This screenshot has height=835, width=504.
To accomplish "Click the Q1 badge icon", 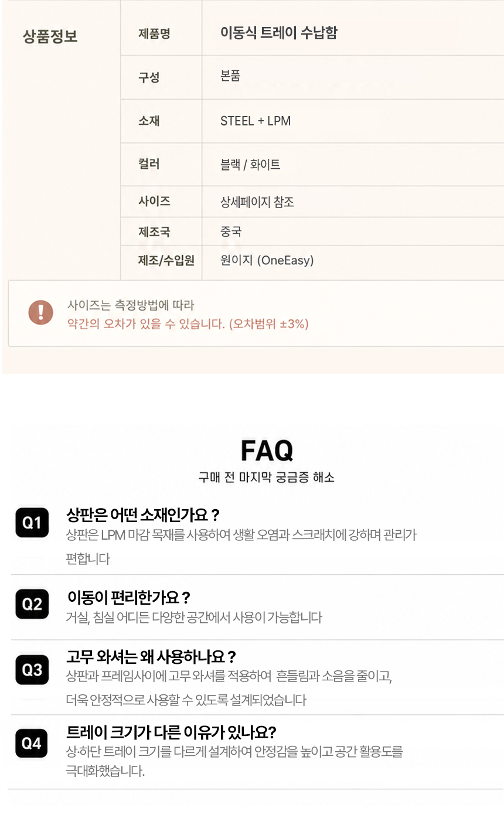I will (x=32, y=522).
